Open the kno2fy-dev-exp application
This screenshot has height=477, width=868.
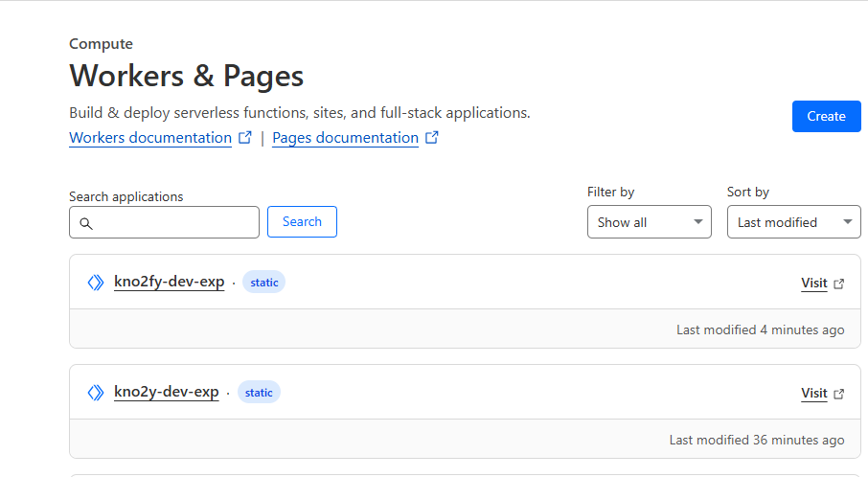(x=169, y=282)
